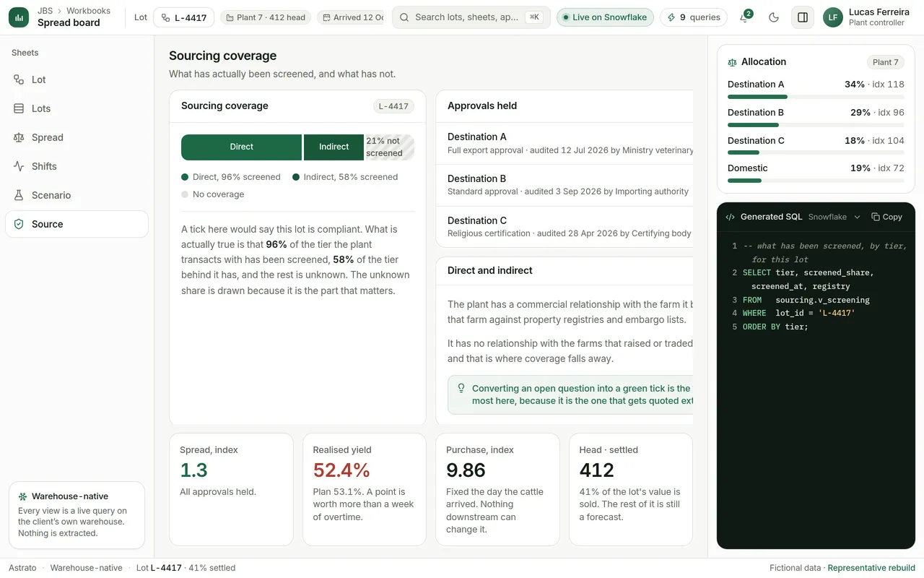Click the Realised yield 52.4% card
Screen dimensions: 924x578
click(x=365, y=489)
